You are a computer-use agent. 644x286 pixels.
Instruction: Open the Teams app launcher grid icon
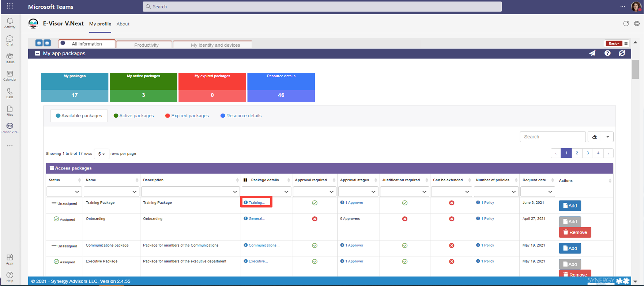[x=10, y=6]
